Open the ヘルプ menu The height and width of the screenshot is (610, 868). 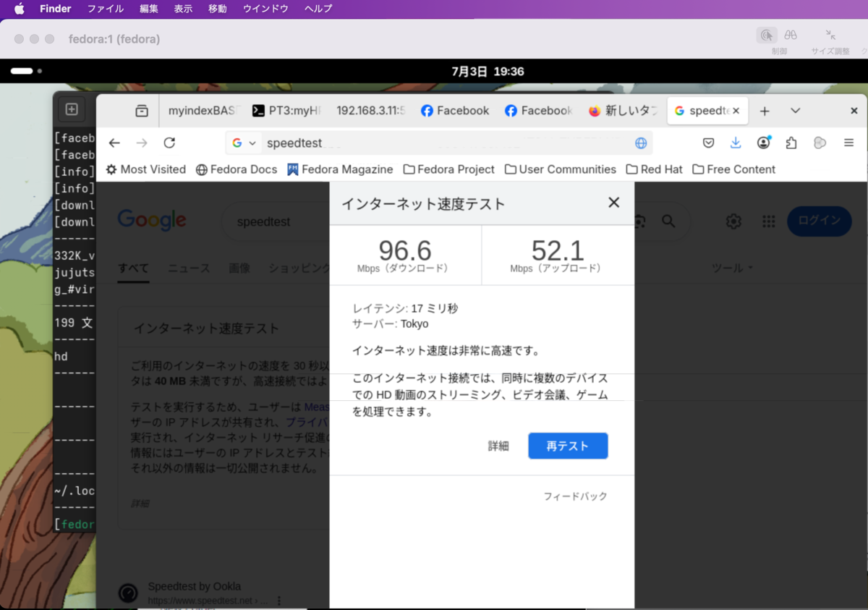click(x=318, y=9)
